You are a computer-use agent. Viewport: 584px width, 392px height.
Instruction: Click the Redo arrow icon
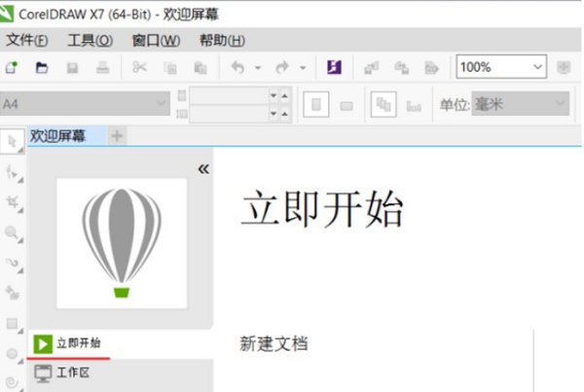[x=282, y=68]
